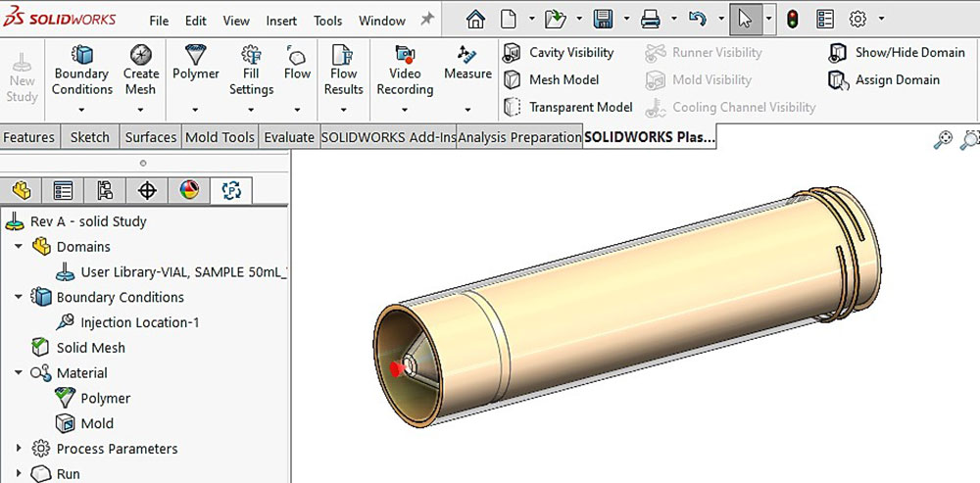Click the Flow ribbon icon
Screen dimensions: 980x483
296,54
